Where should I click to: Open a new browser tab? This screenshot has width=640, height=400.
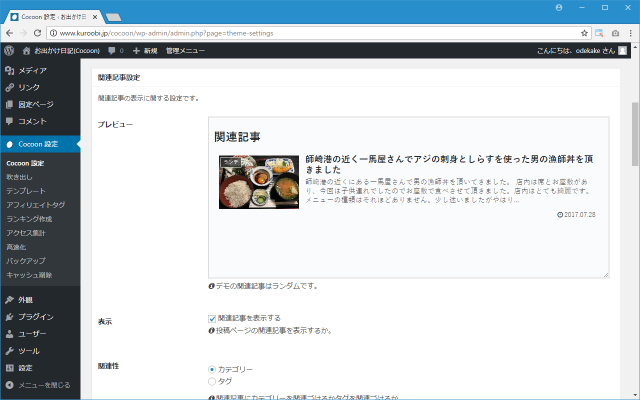(113, 17)
